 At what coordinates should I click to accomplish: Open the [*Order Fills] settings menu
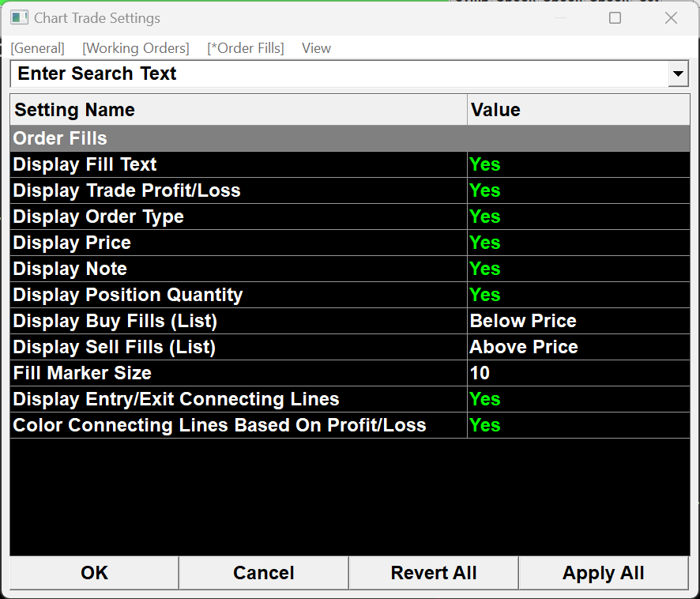(x=246, y=48)
